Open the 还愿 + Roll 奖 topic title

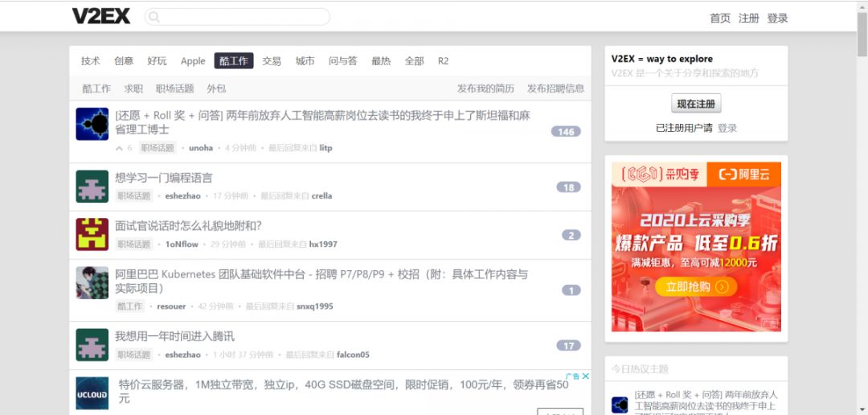[323, 122]
